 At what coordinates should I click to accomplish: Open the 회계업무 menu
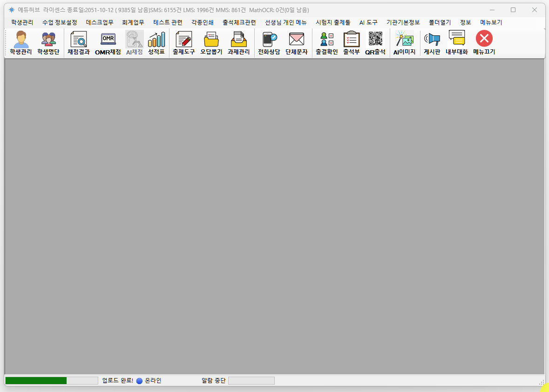(x=133, y=22)
